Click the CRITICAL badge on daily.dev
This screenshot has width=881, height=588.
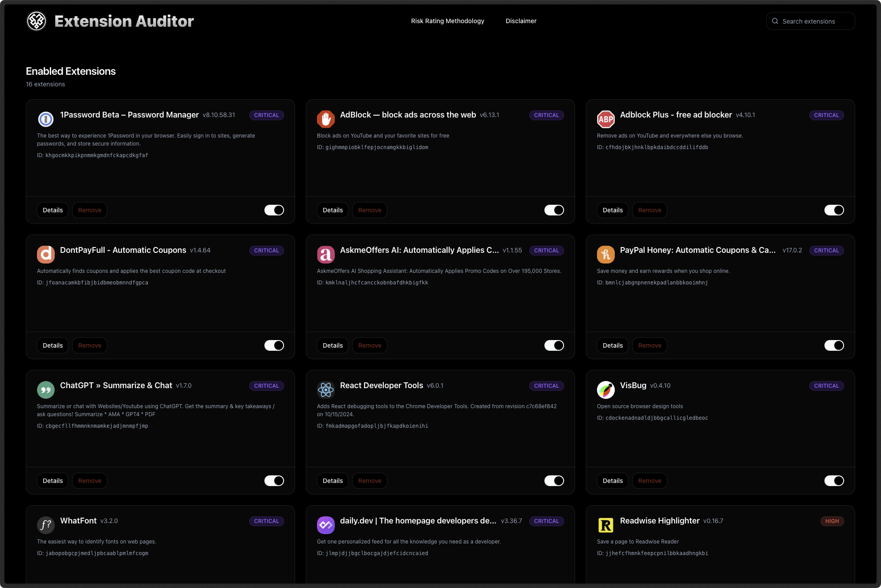pyautogui.click(x=546, y=521)
